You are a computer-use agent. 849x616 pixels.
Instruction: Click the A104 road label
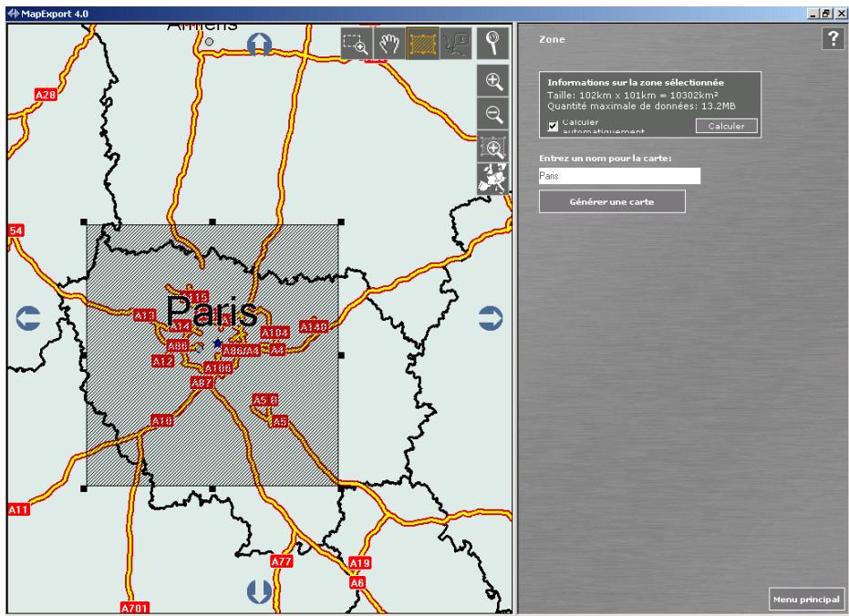(274, 332)
